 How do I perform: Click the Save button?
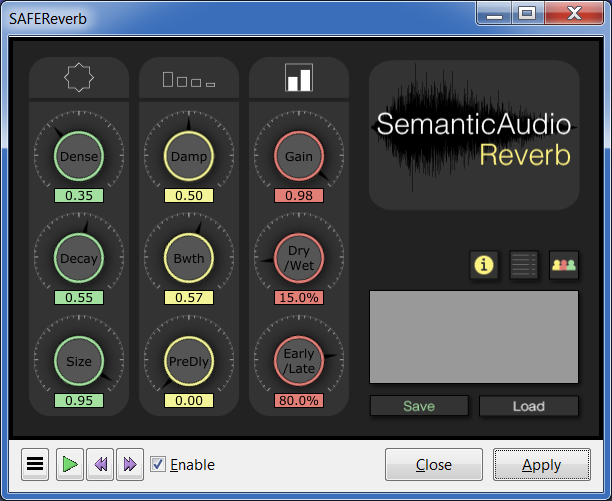click(x=419, y=406)
